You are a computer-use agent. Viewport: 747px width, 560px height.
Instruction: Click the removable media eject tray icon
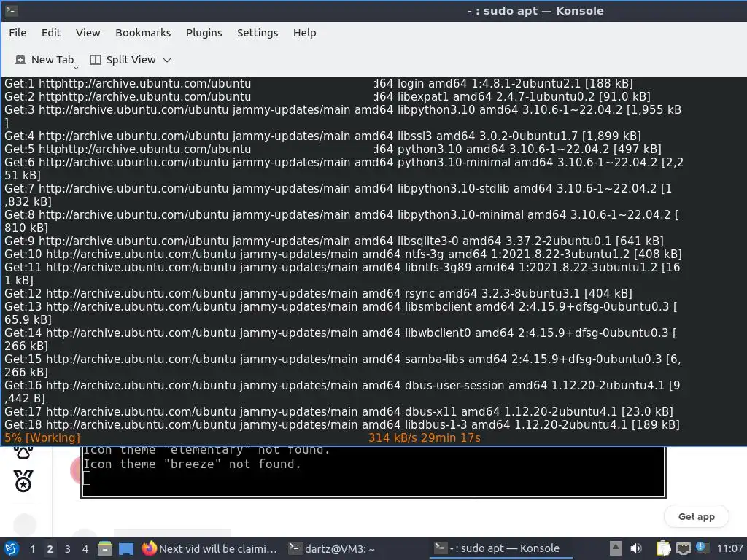pyautogui.click(x=616, y=548)
